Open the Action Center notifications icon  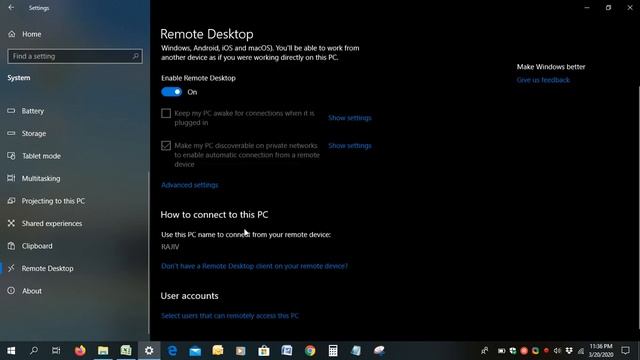(625, 351)
